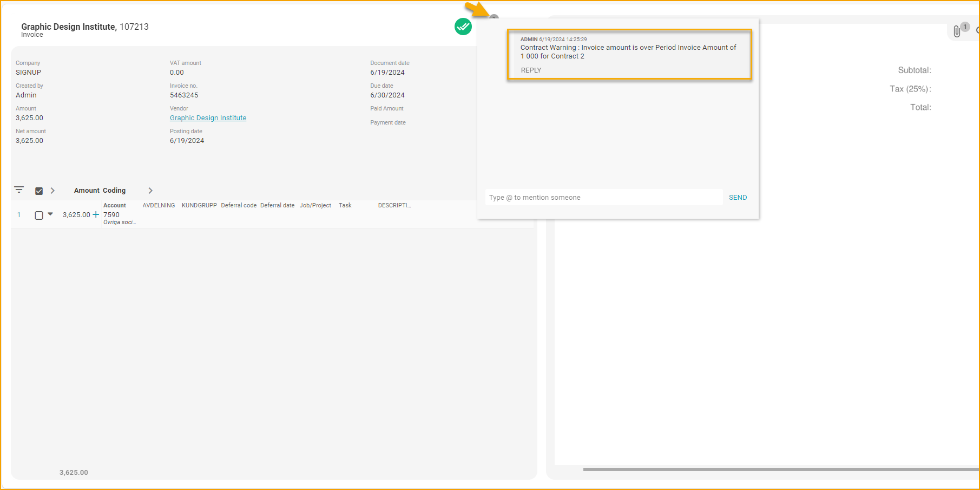
Task: Click the KUNDGRUPP column header
Action: [x=199, y=206]
